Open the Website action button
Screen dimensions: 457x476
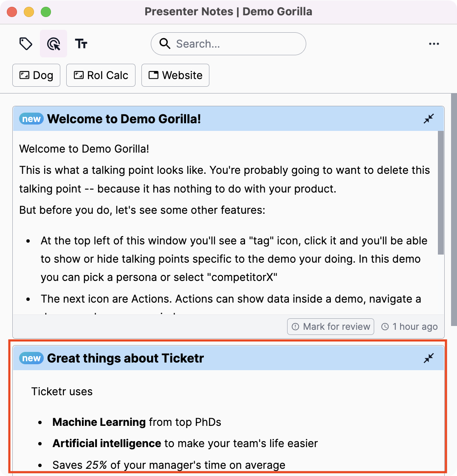coord(175,75)
